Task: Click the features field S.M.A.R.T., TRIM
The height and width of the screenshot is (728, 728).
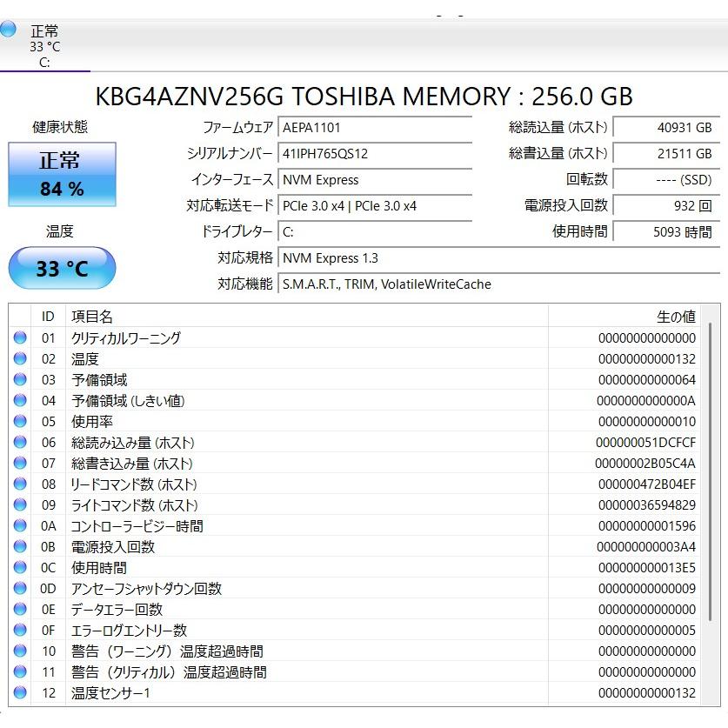Action: (x=498, y=284)
